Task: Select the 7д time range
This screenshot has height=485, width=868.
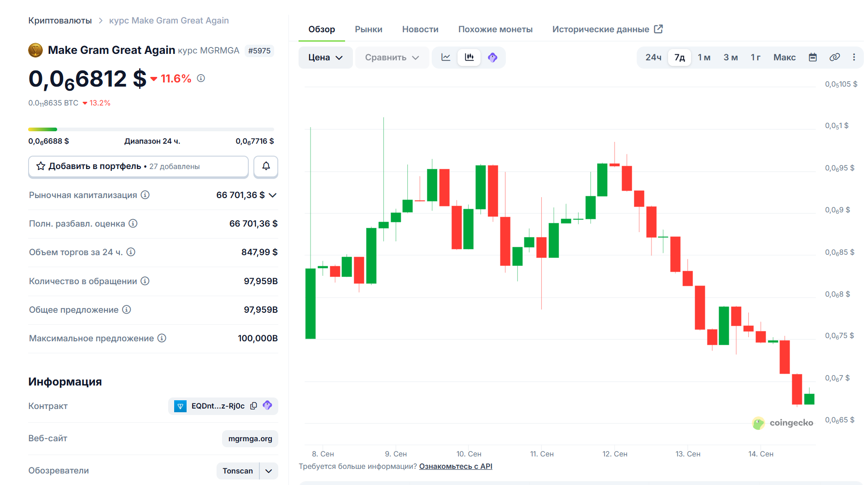Action: click(x=680, y=58)
